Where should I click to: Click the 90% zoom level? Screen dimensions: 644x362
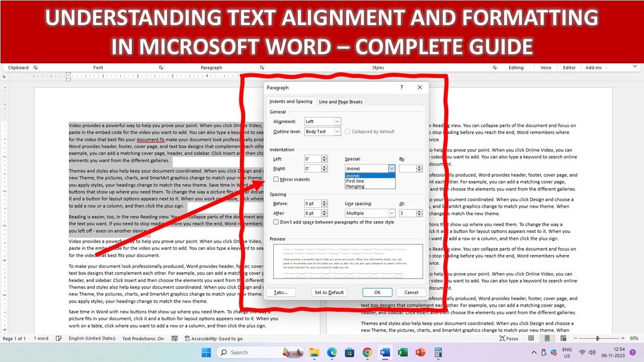pos(634,338)
